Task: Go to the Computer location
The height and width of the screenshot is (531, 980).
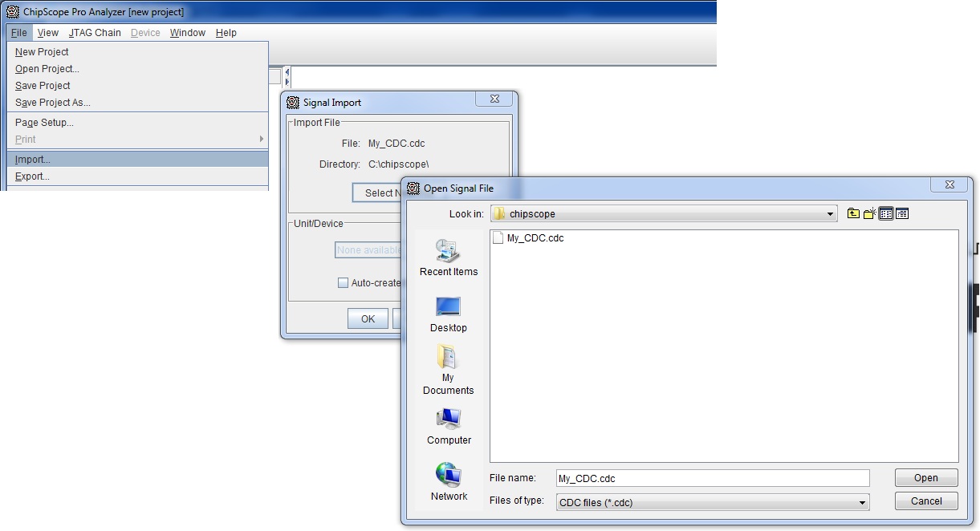Action: [449, 427]
